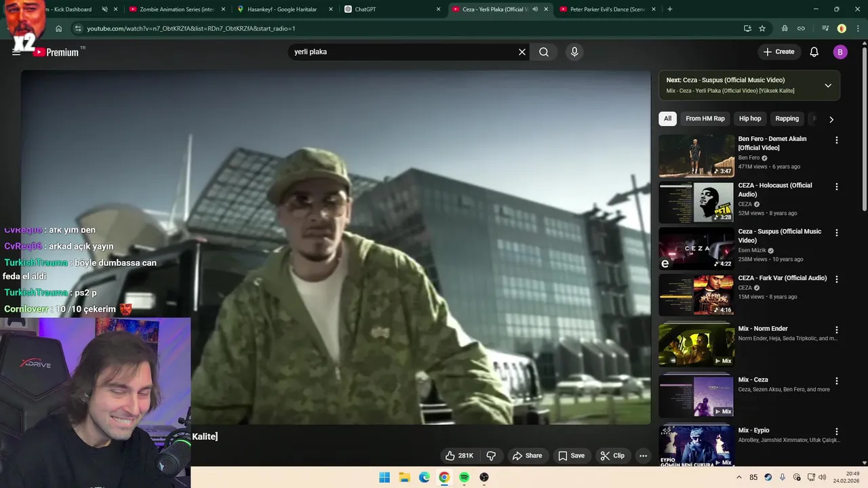The height and width of the screenshot is (488, 868).
Task: Open more actions under the video
Action: click(x=643, y=455)
